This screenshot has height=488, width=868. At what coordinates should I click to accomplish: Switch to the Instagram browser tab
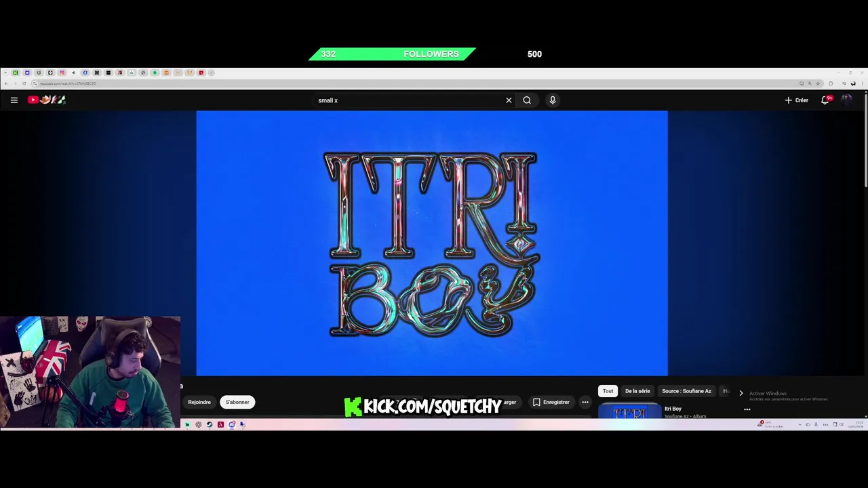pyautogui.click(x=62, y=73)
